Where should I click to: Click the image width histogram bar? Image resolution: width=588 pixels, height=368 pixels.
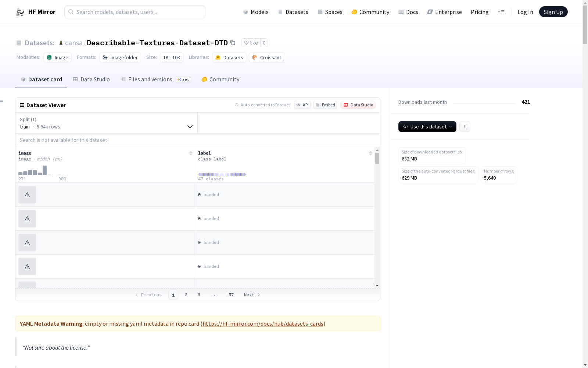[44, 170]
